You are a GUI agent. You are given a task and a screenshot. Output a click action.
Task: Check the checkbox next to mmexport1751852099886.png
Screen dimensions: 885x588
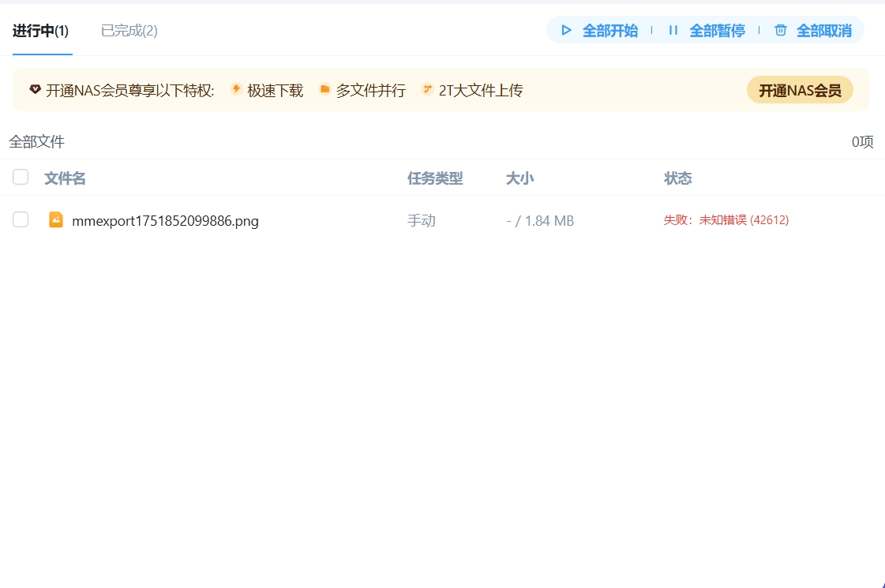[21, 219]
